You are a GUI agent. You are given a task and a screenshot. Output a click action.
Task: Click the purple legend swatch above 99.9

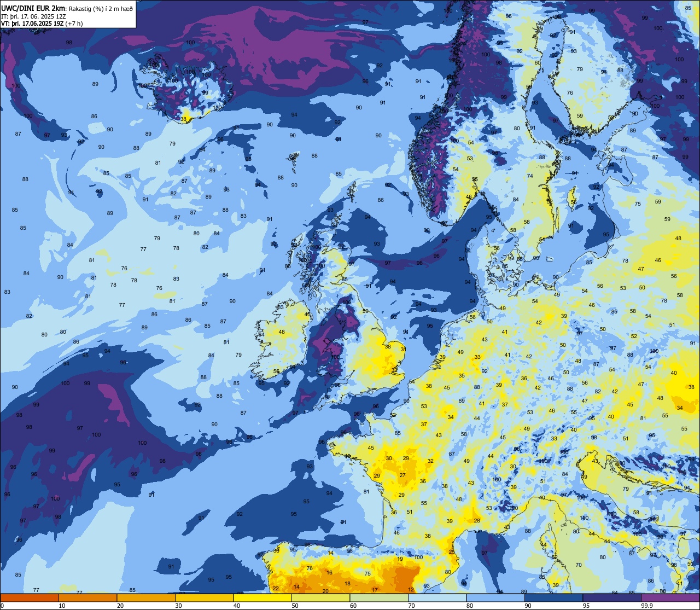click(670, 597)
